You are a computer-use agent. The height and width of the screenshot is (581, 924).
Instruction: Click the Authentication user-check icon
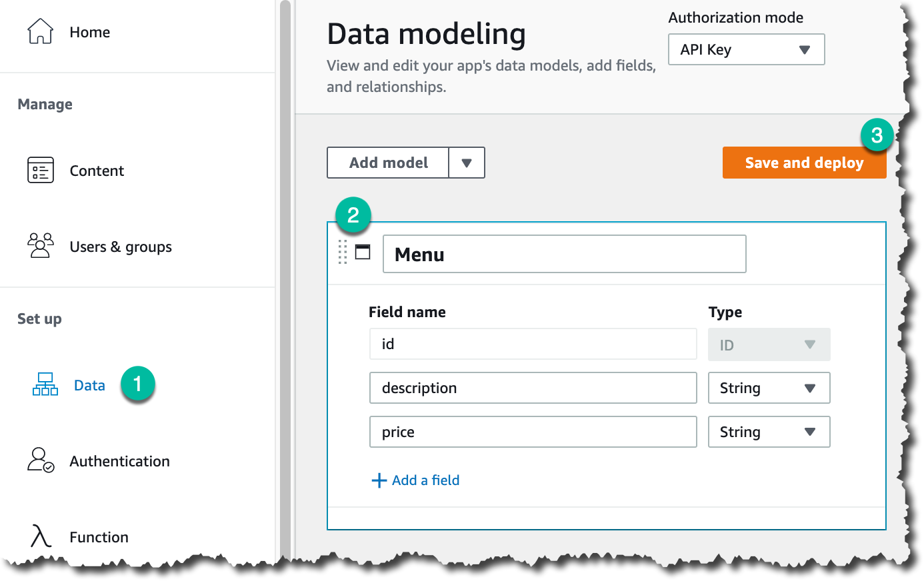tap(40, 460)
